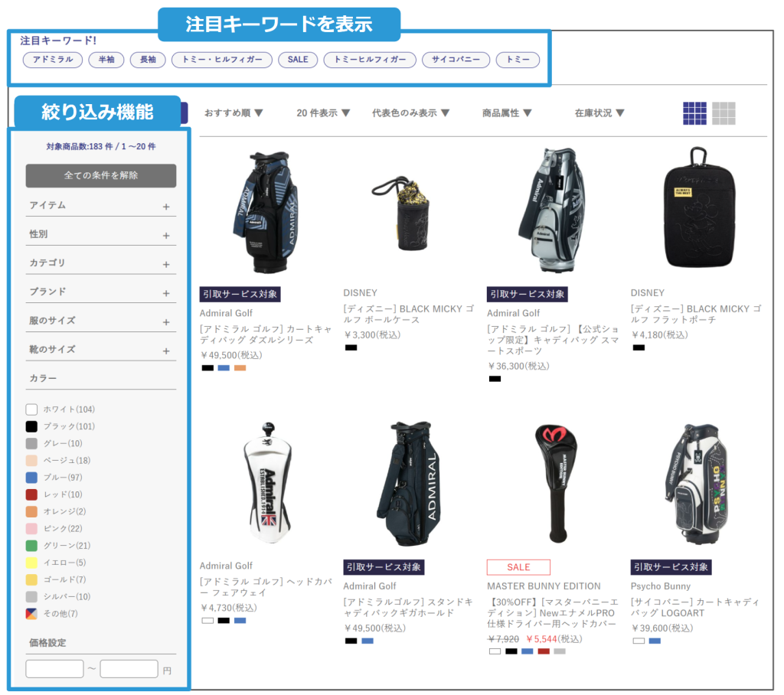Clear all filters with 全ての条件を解除
Screen dimensions: 784x695
pyautogui.click(x=101, y=175)
